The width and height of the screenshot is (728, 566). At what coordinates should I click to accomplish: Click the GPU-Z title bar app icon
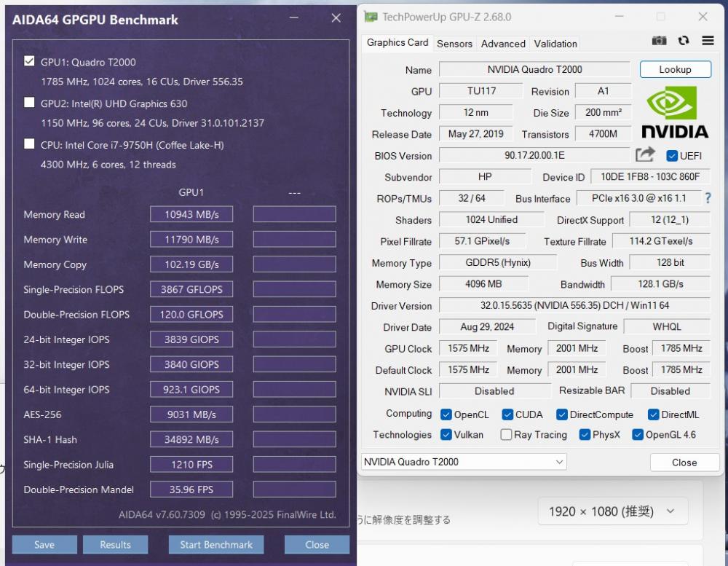(371, 17)
